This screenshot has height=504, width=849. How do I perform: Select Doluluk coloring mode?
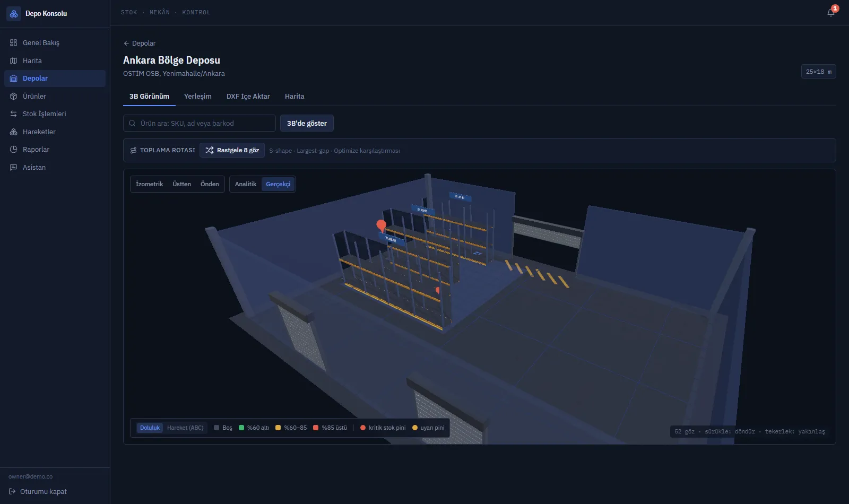[150, 428]
